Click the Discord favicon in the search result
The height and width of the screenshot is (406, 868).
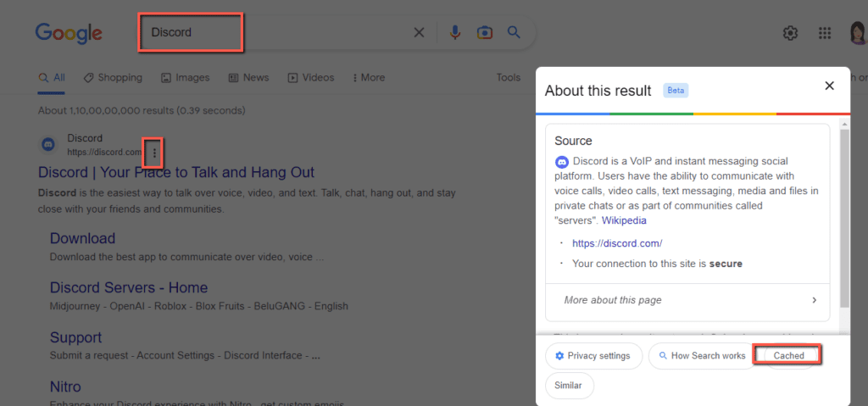[x=48, y=145]
